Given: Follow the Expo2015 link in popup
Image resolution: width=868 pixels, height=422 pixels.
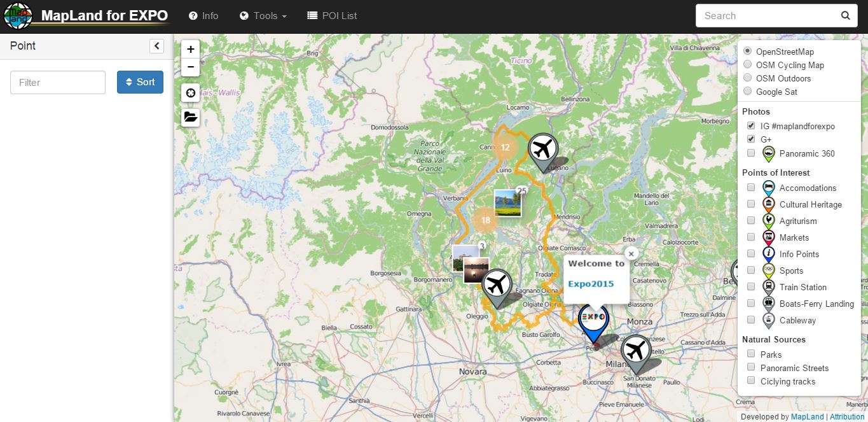Looking at the screenshot, I should pyautogui.click(x=591, y=283).
